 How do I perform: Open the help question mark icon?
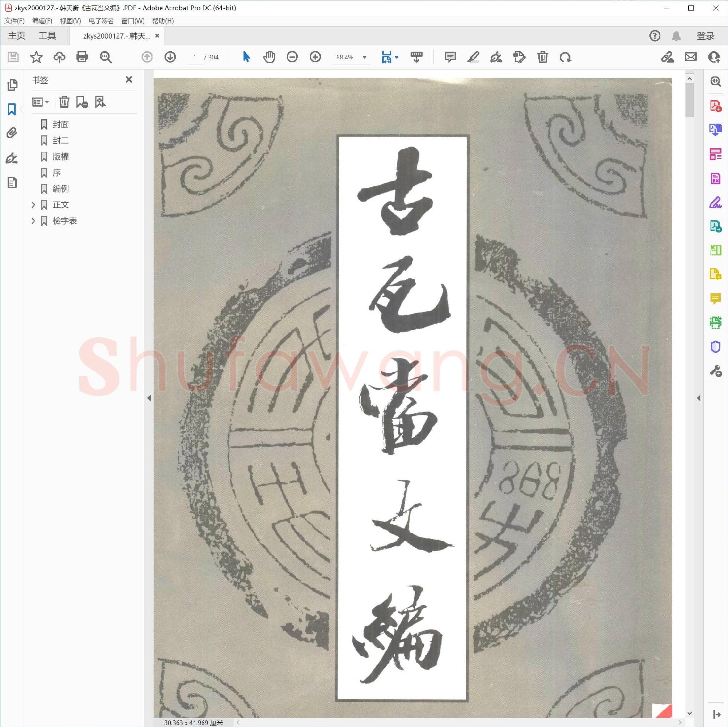(655, 36)
